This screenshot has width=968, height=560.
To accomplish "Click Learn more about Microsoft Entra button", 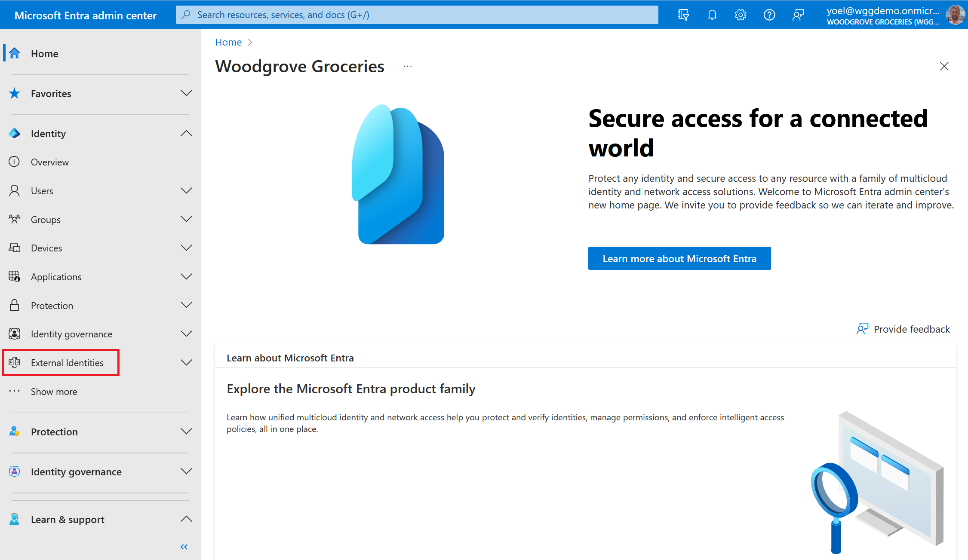I will pos(679,258).
